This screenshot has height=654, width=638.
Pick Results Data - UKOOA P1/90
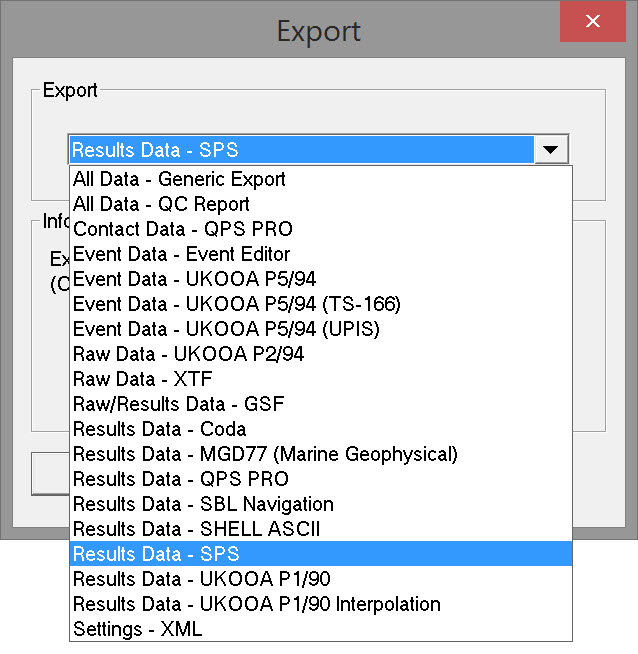(x=202, y=579)
